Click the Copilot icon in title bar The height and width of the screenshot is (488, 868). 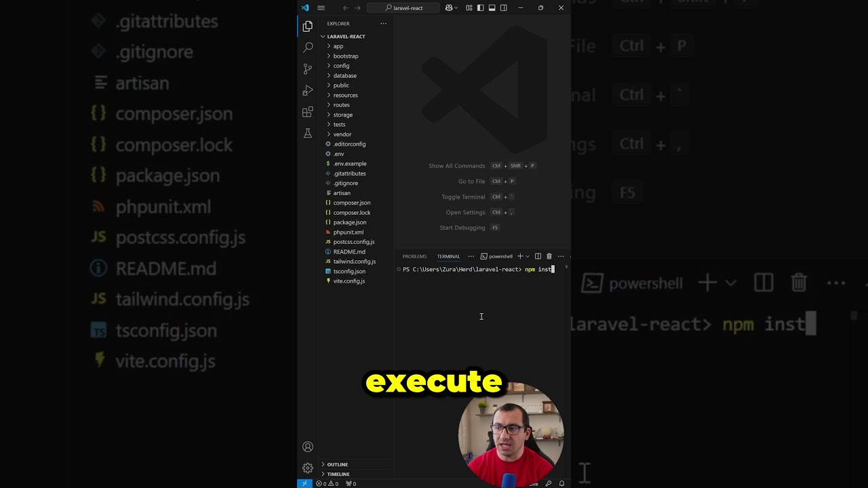tap(448, 8)
